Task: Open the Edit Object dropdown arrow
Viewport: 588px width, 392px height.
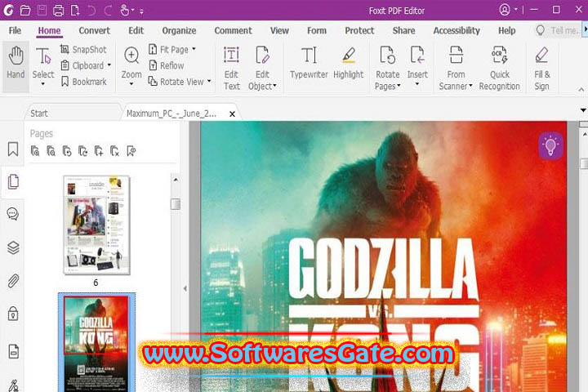Action: 274,86
